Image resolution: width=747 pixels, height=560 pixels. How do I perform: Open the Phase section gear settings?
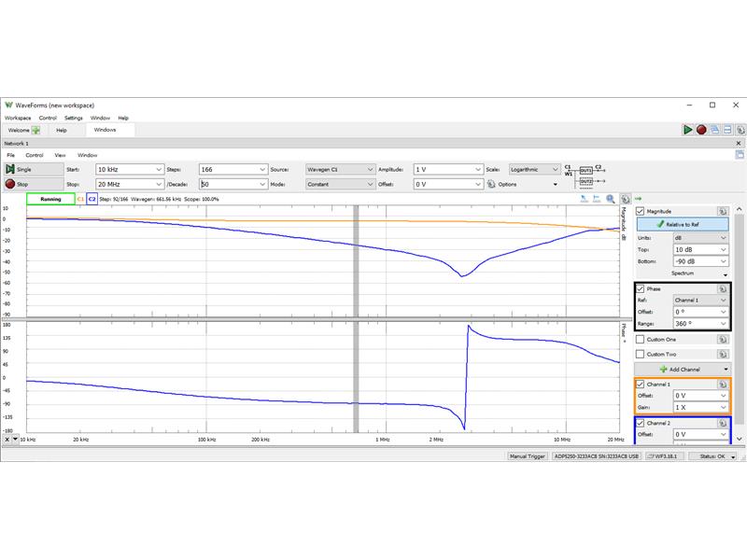(x=723, y=289)
